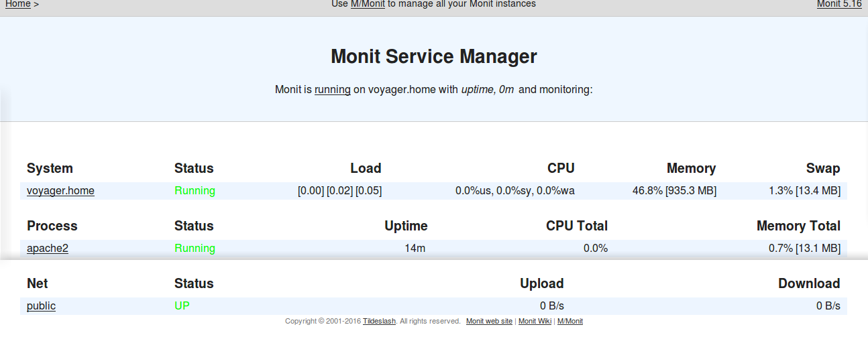
Task: Click the Load values [0.00] [0.02] [0.05]
Action: (339, 190)
